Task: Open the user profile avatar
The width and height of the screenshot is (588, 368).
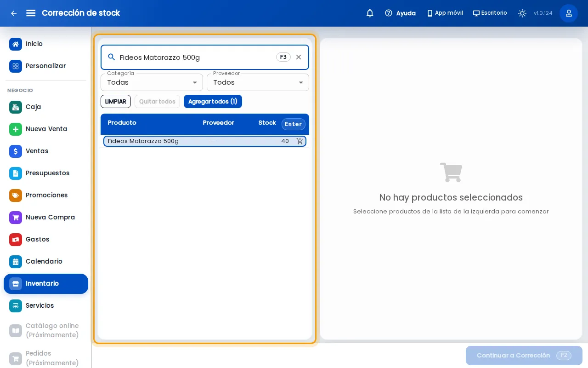Action: (x=569, y=13)
